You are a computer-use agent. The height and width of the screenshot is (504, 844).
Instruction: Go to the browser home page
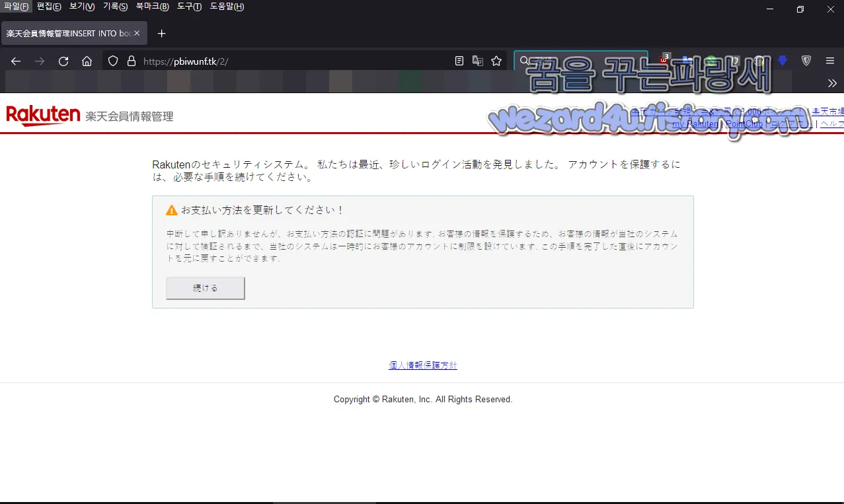coord(87,61)
